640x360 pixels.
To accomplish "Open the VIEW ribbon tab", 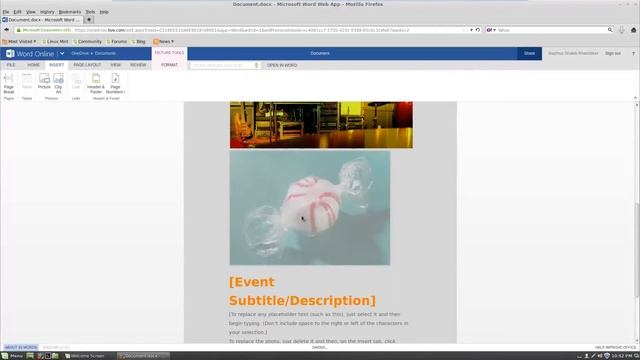I will point(116,65).
